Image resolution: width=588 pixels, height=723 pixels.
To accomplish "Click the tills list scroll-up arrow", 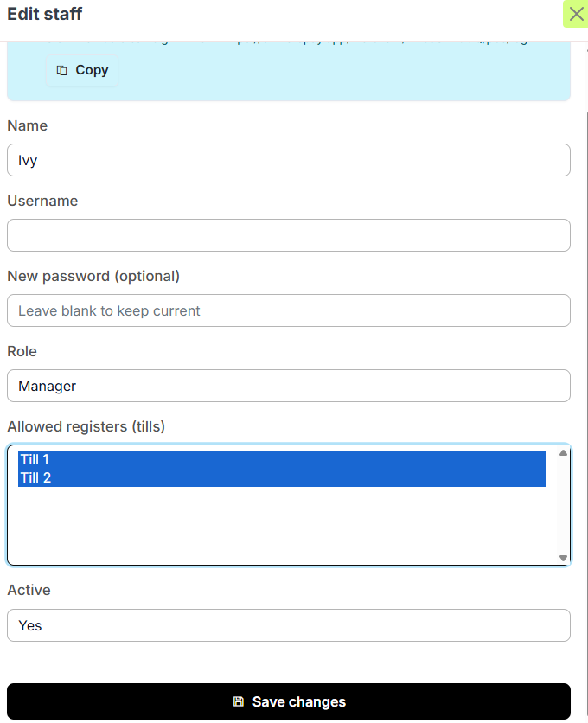I will (563, 452).
